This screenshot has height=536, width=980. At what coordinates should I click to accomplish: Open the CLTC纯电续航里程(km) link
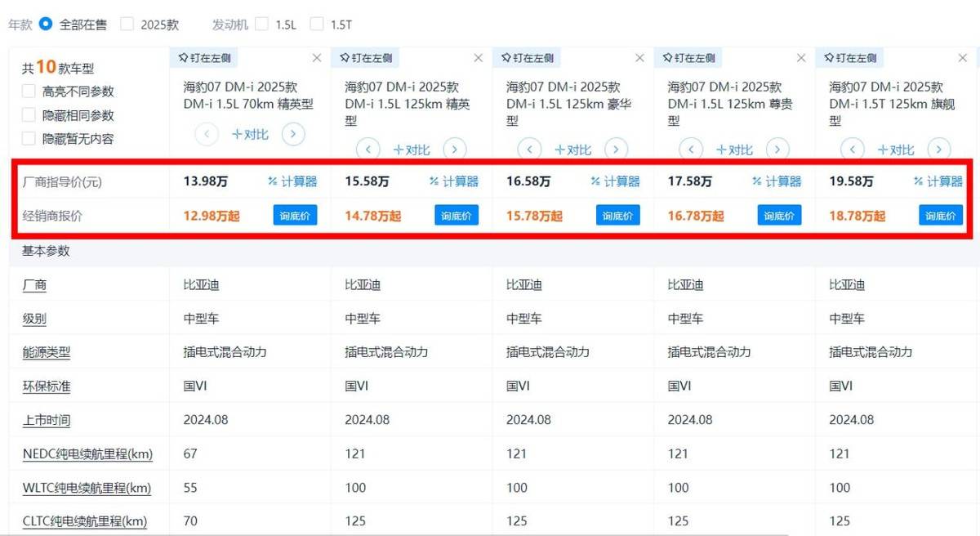pyautogui.click(x=85, y=520)
